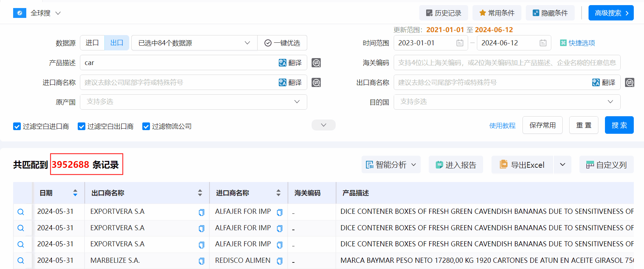Screen dimensions: 644x269
Task: Click the customs code input field
Action: (506, 63)
